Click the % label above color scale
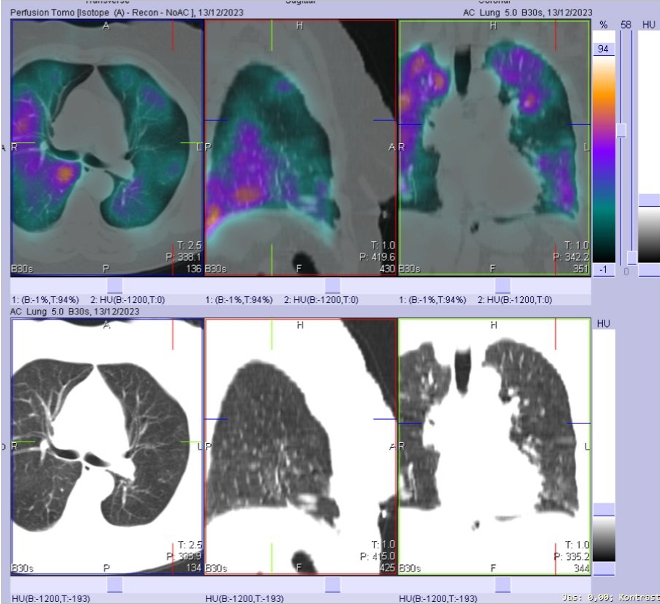The width and height of the screenshot is (660, 604). 603,25
